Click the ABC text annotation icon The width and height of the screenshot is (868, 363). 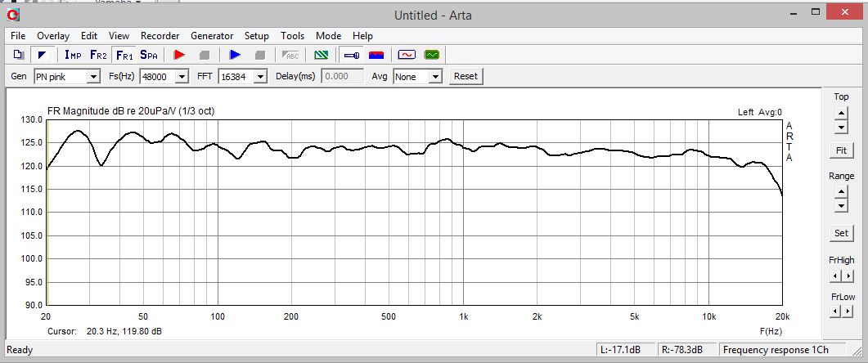point(290,55)
